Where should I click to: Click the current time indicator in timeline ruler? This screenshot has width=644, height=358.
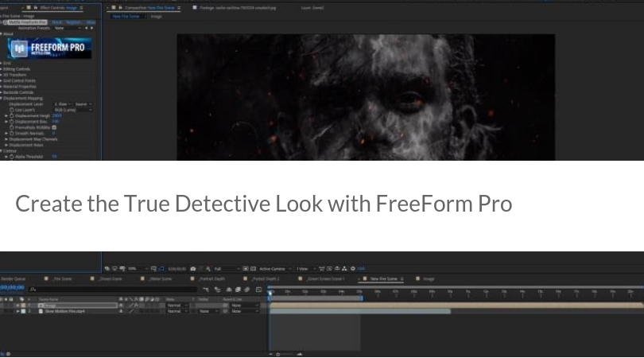coord(270,292)
